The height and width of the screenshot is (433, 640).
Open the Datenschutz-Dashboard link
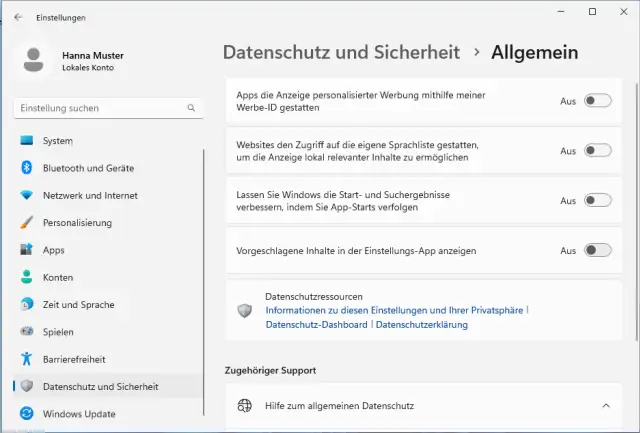pos(317,324)
